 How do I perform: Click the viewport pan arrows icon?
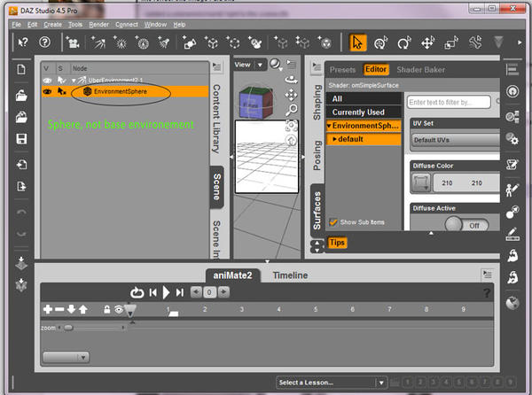[291, 95]
